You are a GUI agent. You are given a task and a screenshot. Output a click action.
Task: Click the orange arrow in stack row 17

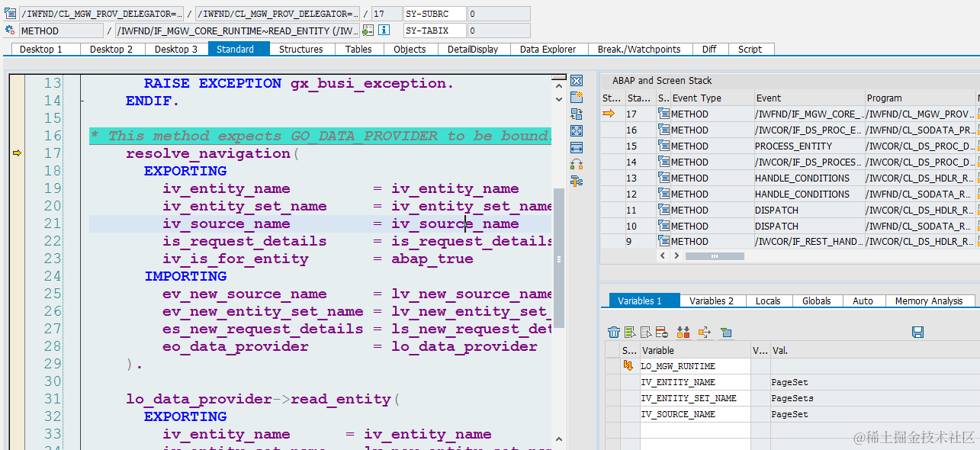coord(609,114)
